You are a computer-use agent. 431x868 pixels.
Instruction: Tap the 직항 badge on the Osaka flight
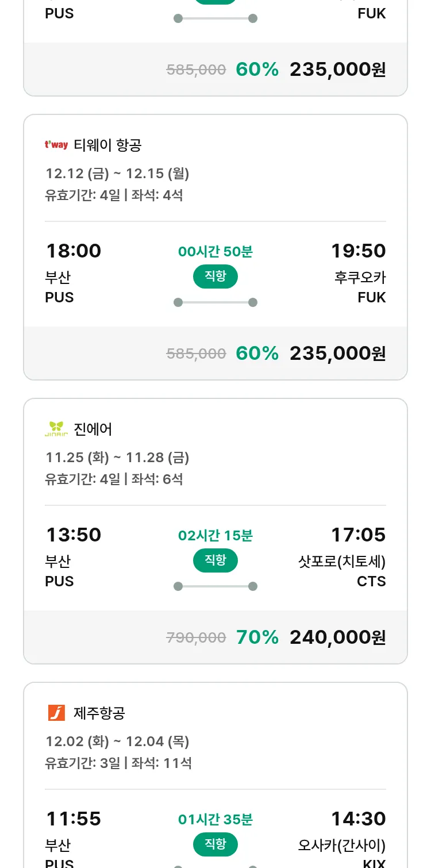coord(215,844)
